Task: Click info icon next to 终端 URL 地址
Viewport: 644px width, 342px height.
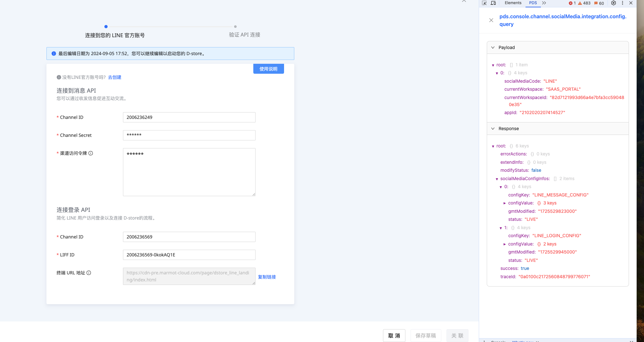Action: click(x=89, y=273)
